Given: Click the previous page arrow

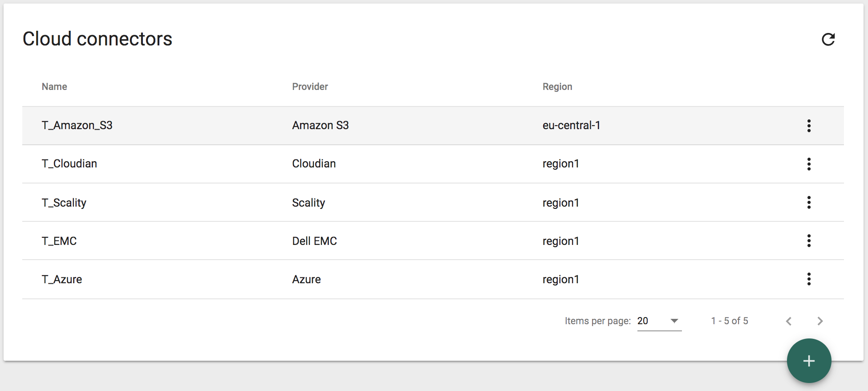Looking at the screenshot, I should click(789, 321).
